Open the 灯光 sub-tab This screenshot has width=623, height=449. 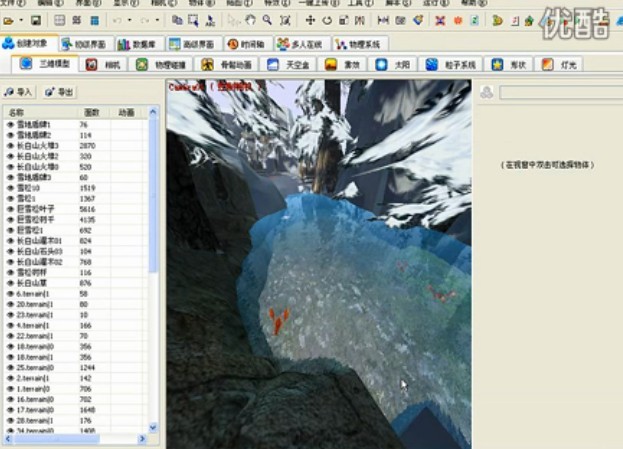click(x=559, y=64)
